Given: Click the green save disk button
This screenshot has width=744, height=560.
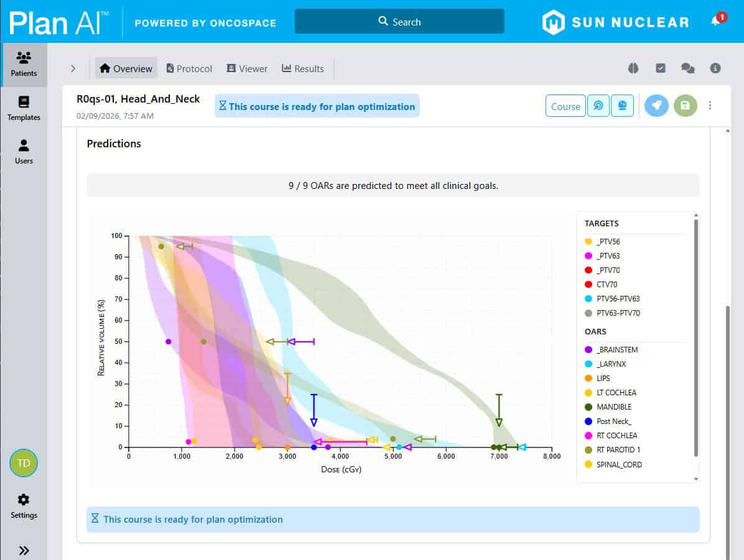Looking at the screenshot, I should [685, 106].
